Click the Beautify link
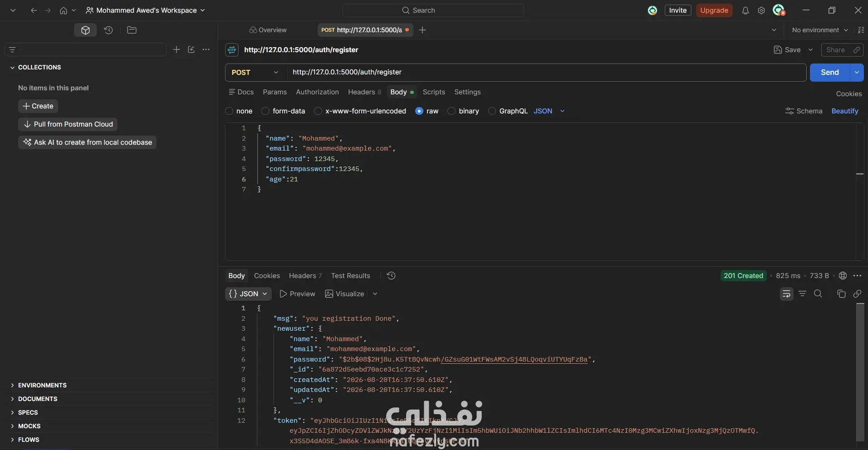The image size is (868, 450). coord(844,111)
